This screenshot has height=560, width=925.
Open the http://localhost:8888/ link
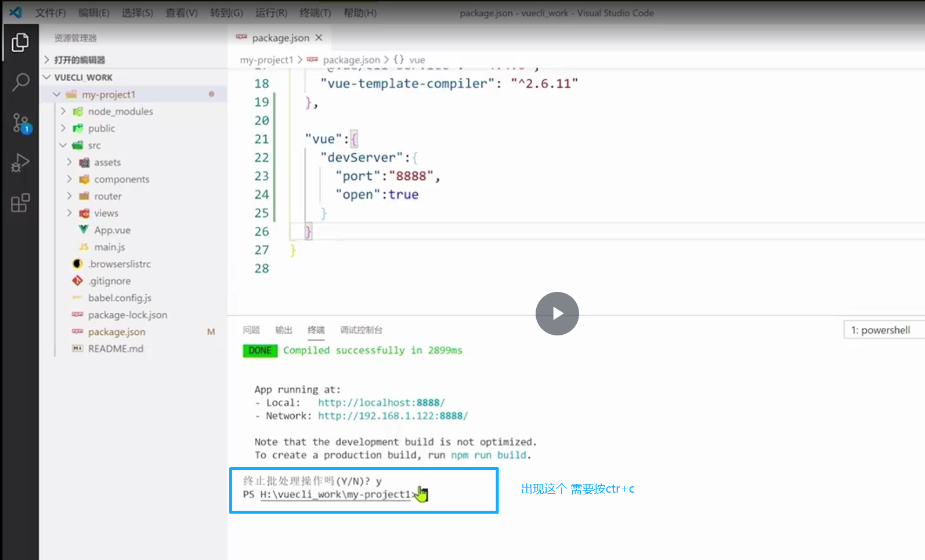[x=381, y=403]
